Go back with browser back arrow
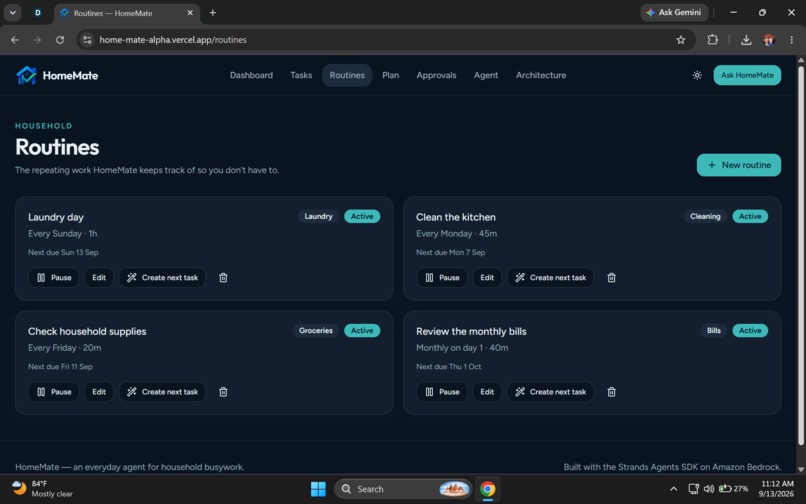 point(15,40)
